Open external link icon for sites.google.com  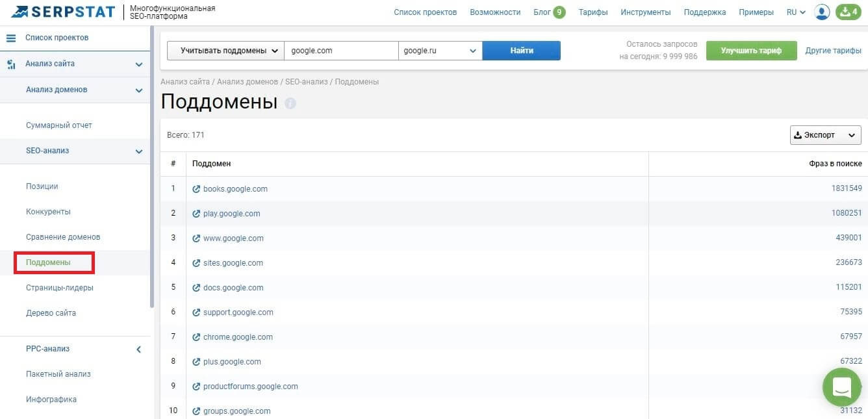click(x=196, y=263)
